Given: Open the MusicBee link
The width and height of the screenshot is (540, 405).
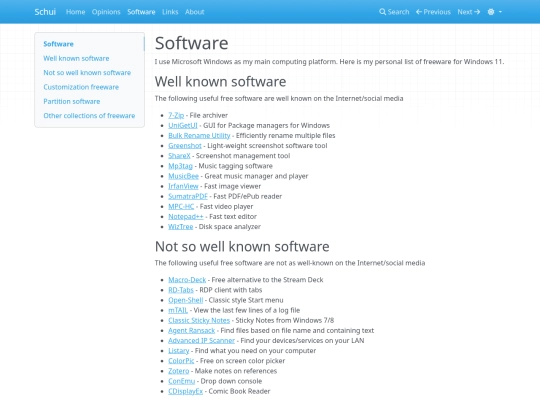Looking at the screenshot, I should point(184,176).
